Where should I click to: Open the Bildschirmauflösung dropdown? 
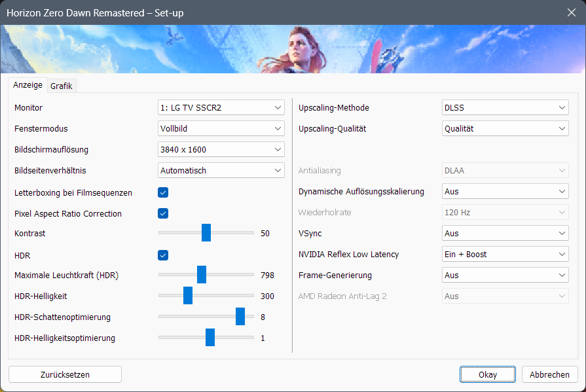pos(221,149)
